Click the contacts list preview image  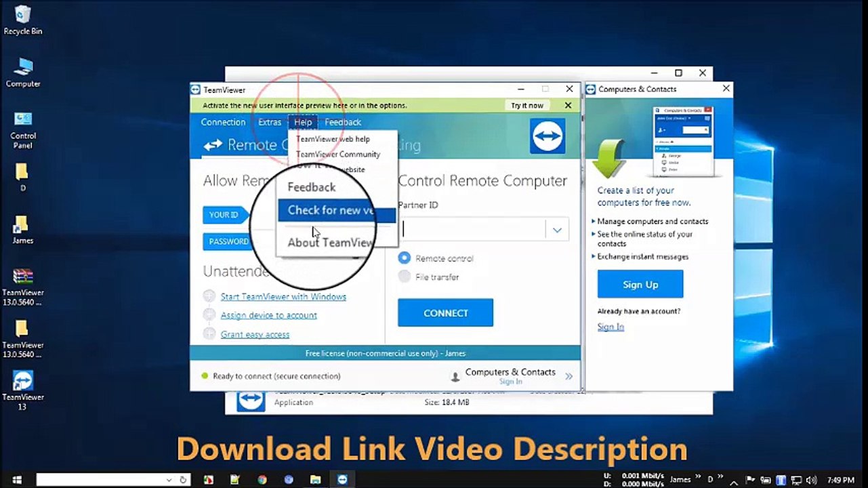tap(683, 141)
